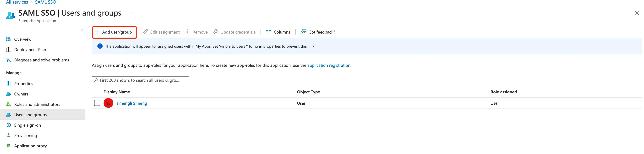
Task: Go to Properties in Manage section
Action: (23, 84)
